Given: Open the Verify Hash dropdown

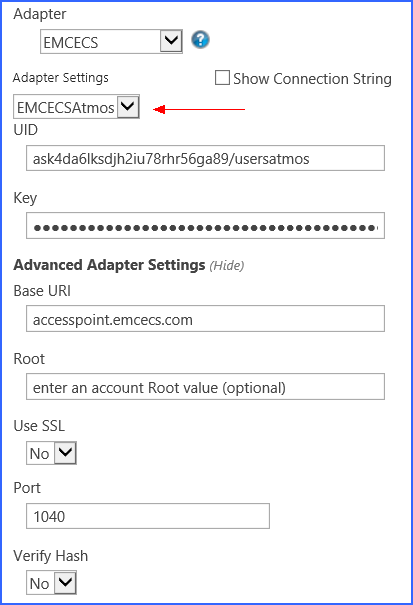Looking at the screenshot, I should [51, 583].
